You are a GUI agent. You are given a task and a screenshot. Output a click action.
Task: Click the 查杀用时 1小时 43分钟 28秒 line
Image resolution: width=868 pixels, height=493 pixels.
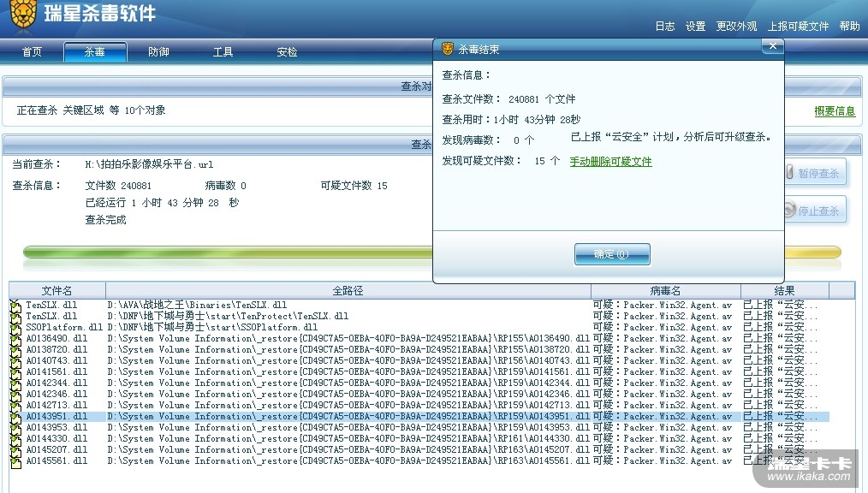coord(511,120)
